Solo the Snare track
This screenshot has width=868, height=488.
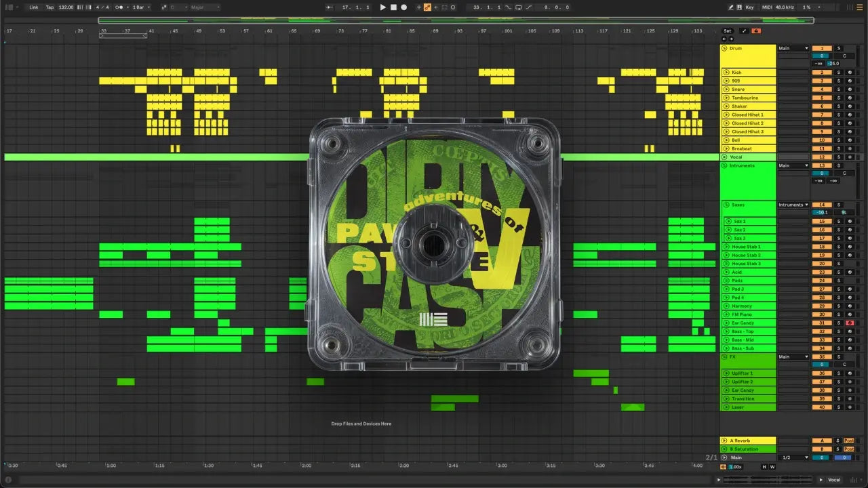(838, 89)
